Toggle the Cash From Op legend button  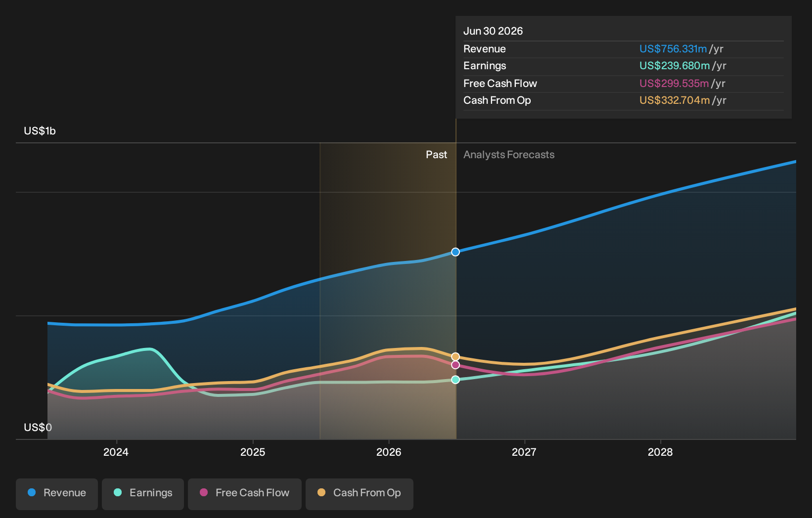tap(360, 494)
